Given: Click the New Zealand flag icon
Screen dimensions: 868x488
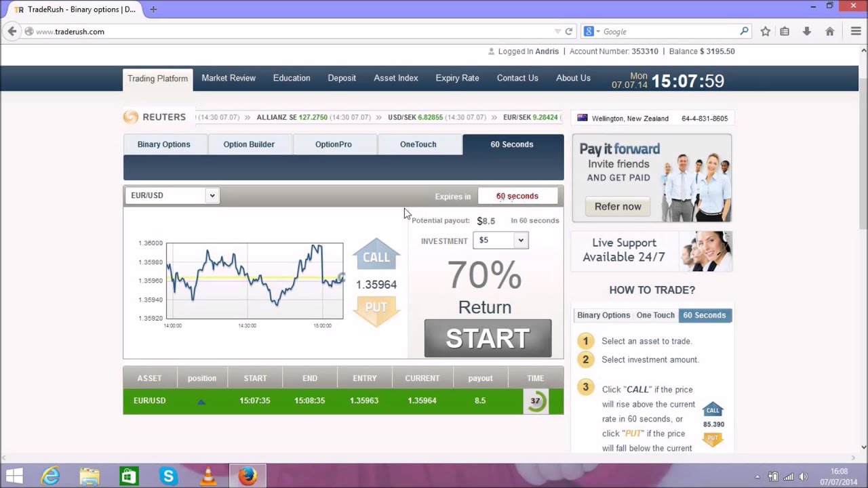Looking at the screenshot, I should 582,118.
